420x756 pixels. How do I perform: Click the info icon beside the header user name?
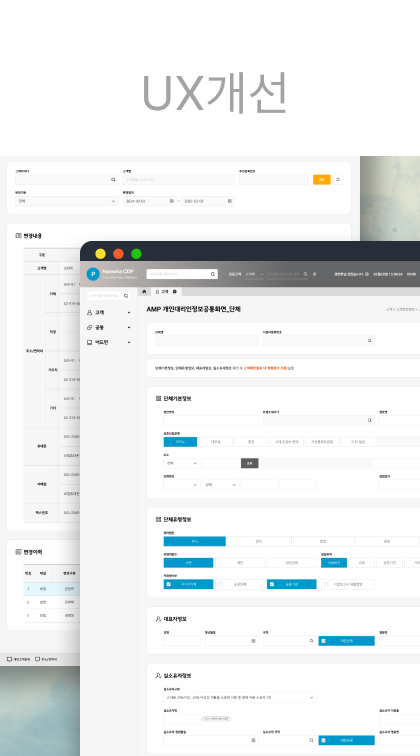367,274
